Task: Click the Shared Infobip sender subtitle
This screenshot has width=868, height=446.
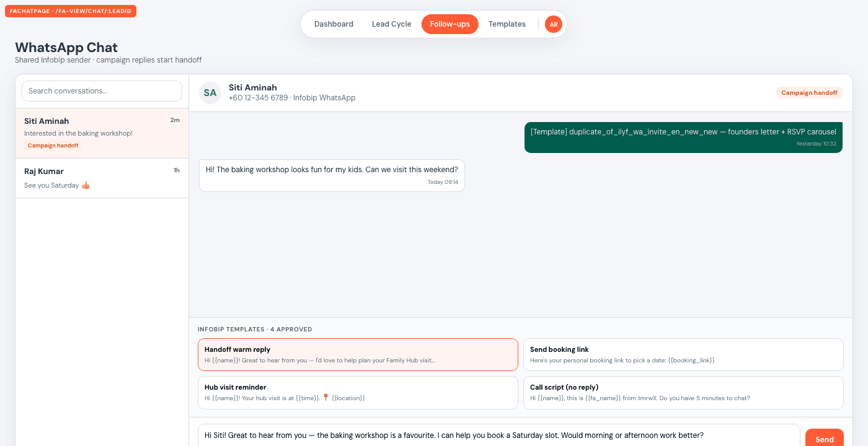Action: (108, 60)
